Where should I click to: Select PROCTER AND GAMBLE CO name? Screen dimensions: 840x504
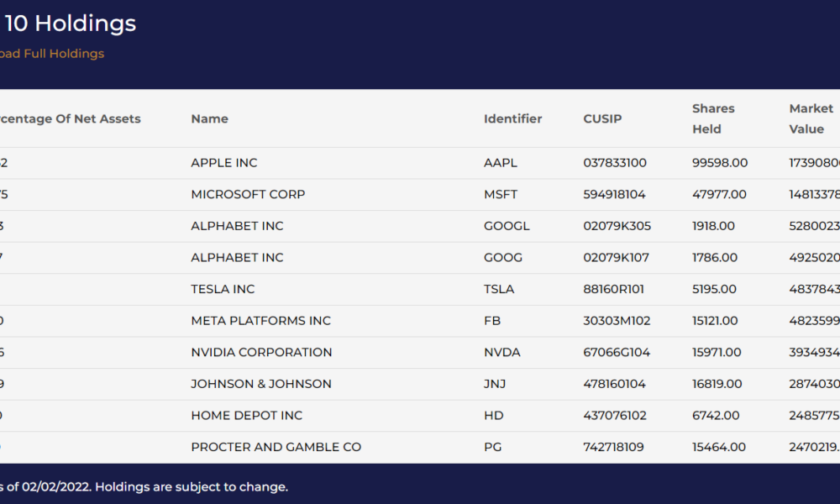(276, 447)
